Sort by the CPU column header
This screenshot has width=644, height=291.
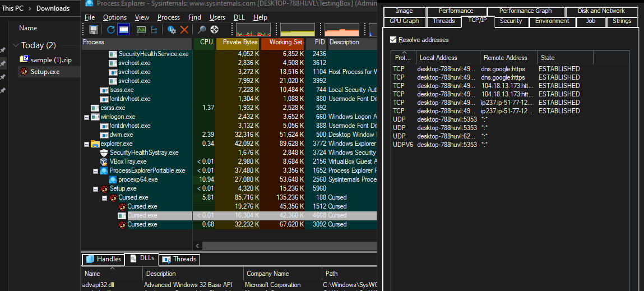(x=206, y=42)
